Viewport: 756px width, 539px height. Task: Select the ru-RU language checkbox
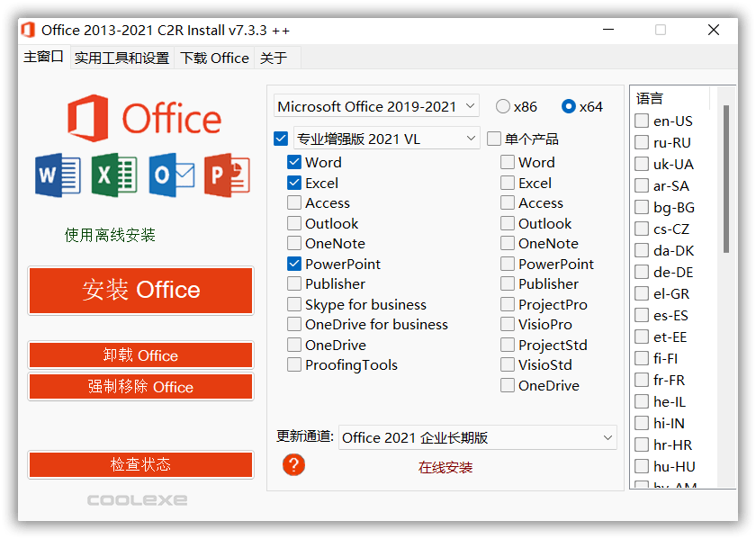pyautogui.click(x=641, y=142)
